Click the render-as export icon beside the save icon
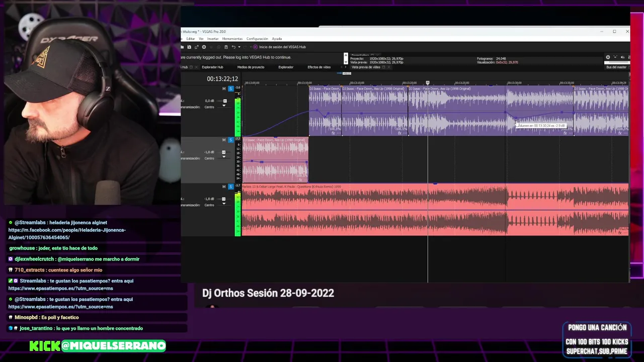This screenshot has height=362, width=644. [196, 47]
